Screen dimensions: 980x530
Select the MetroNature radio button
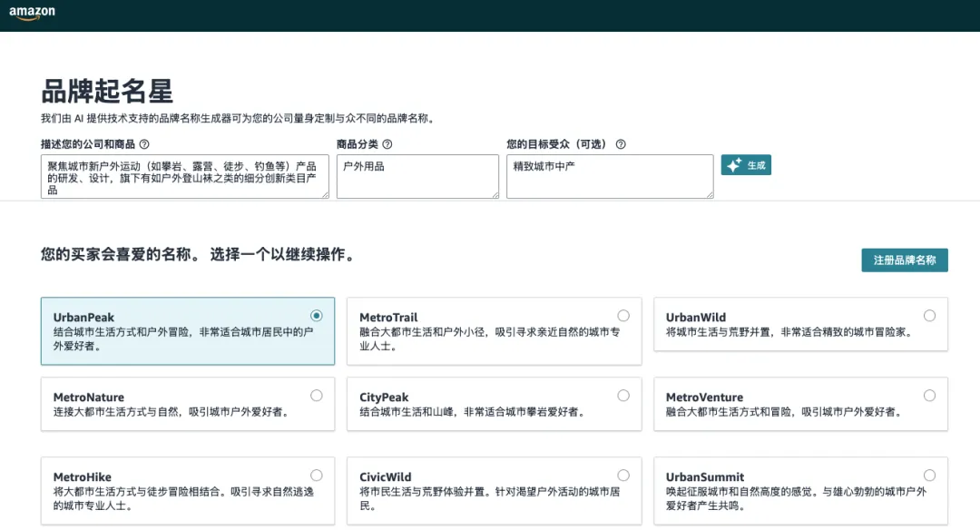(316, 395)
